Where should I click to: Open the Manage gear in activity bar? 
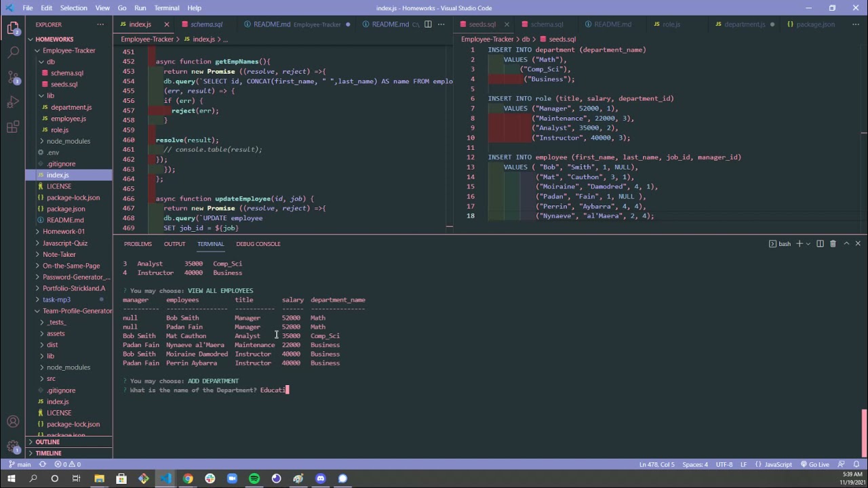point(13,447)
